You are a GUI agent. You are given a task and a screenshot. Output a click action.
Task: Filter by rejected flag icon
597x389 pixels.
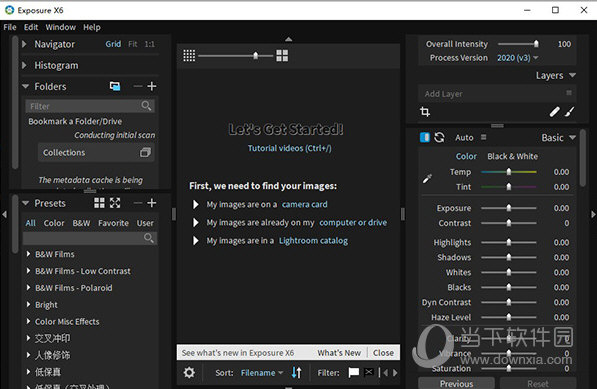pyautogui.click(x=369, y=372)
